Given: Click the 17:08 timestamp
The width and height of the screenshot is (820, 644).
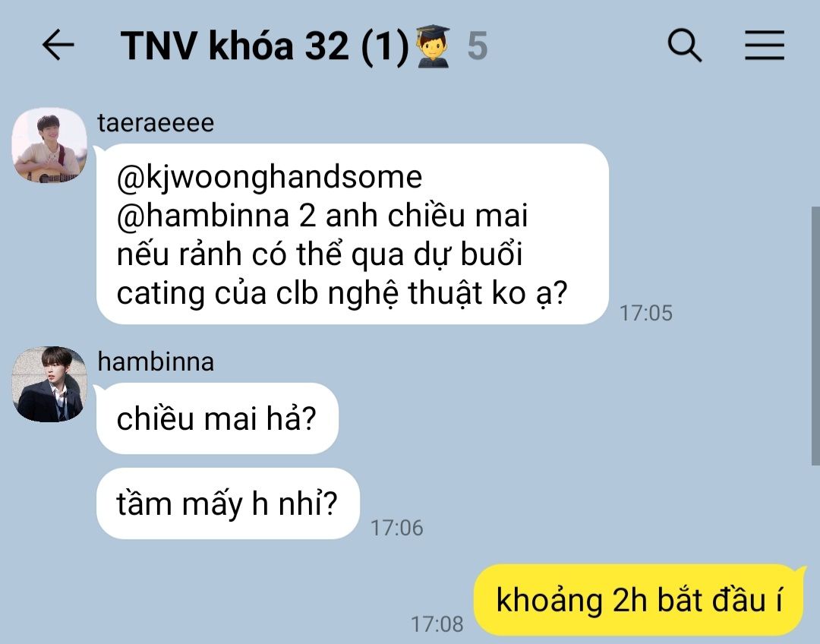Looking at the screenshot, I should pyautogui.click(x=437, y=624).
